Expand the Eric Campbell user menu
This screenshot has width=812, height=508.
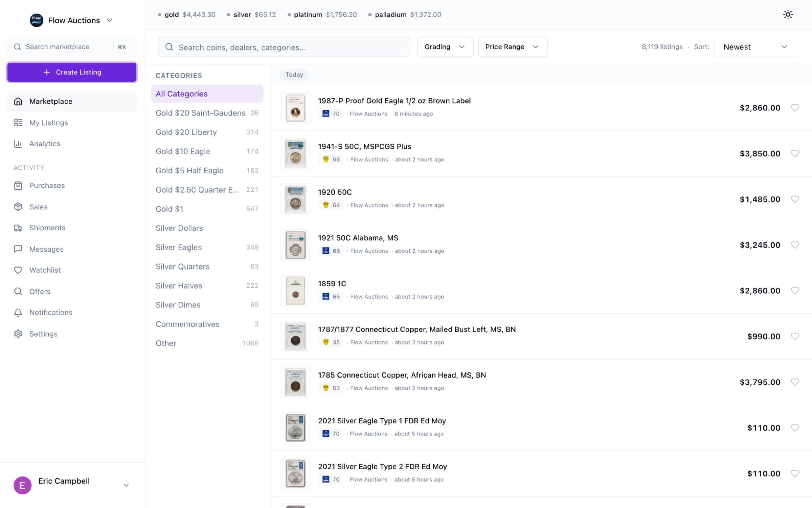click(x=126, y=485)
